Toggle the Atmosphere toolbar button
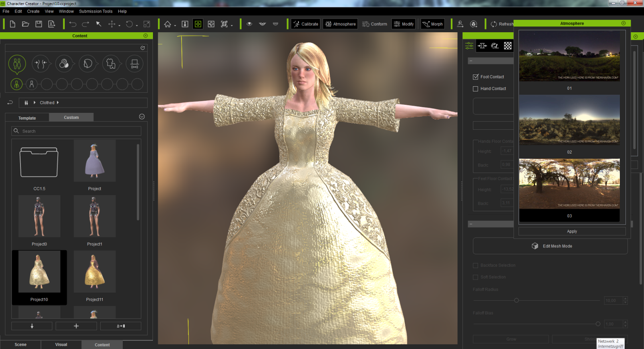 pos(340,24)
